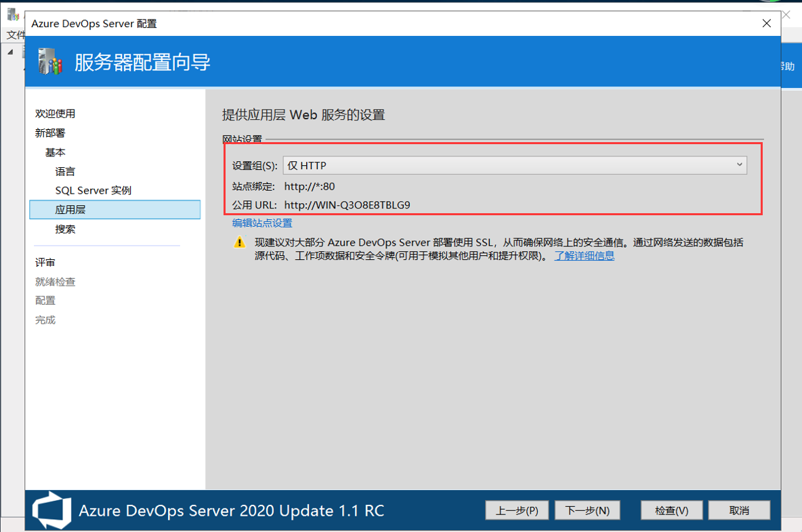
Task: Cancel the wizard with 取消 button
Action: pyautogui.click(x=739, y=510)
